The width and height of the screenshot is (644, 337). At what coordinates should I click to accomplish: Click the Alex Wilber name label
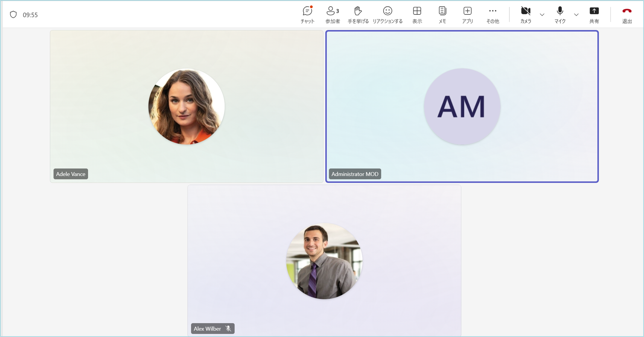207,329
